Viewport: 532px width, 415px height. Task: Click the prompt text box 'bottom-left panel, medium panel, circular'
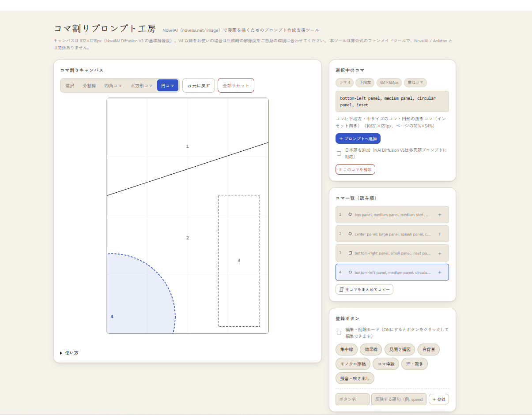[x=392, y=101]
